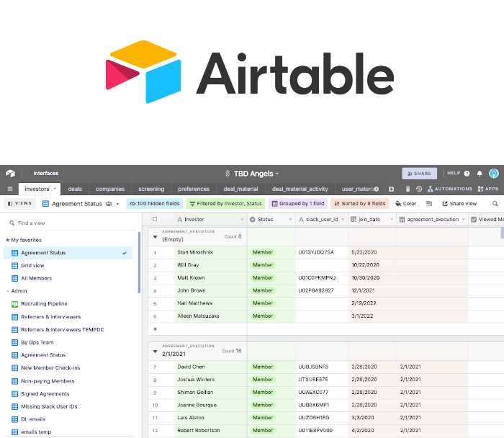Screen dimensions: 504x438
Task: Click slack id U01C0PKMPNJ cell
Action: click(322, 278)
